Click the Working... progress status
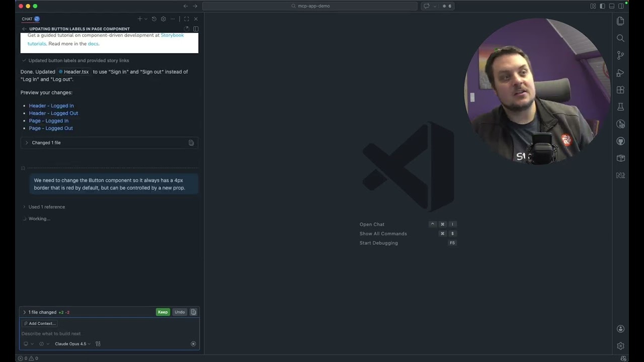This screenshot has width=644, height=362. click(37, 219)
